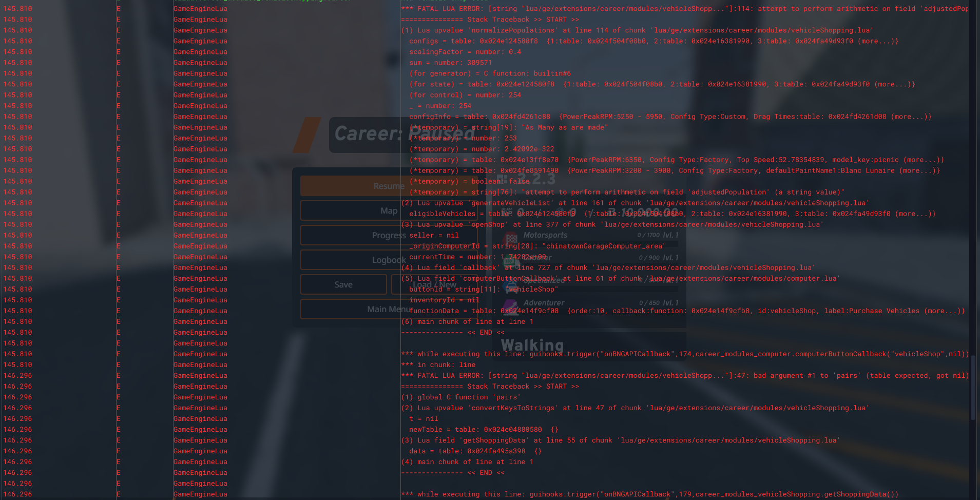
Task: Click the "seller = nil" console line
Action: point(434,235)
